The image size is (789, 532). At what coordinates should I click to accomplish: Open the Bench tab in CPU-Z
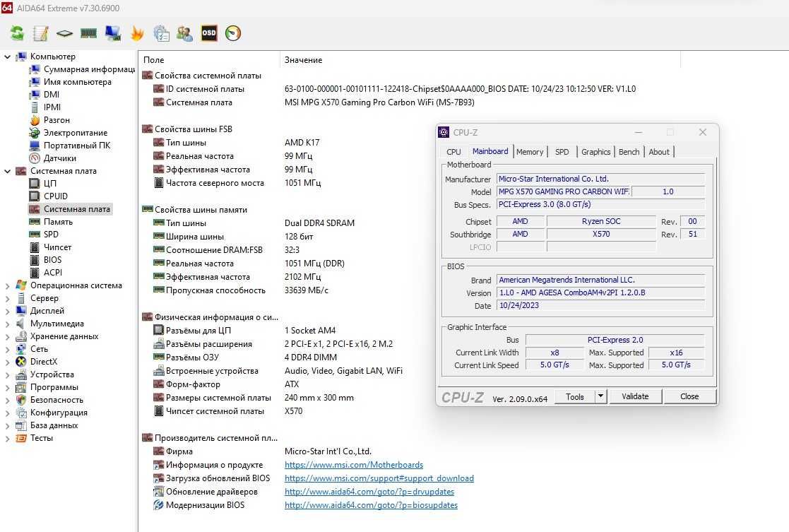click(x=629, y=152)
